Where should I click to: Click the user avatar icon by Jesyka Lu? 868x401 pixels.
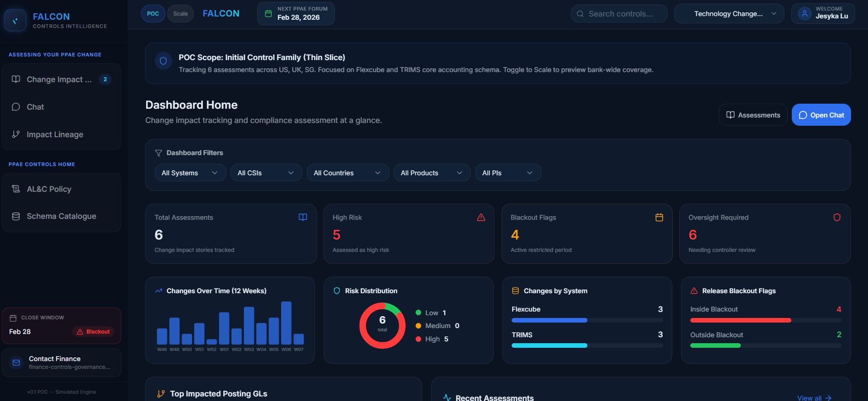click(x=805, y=14)
